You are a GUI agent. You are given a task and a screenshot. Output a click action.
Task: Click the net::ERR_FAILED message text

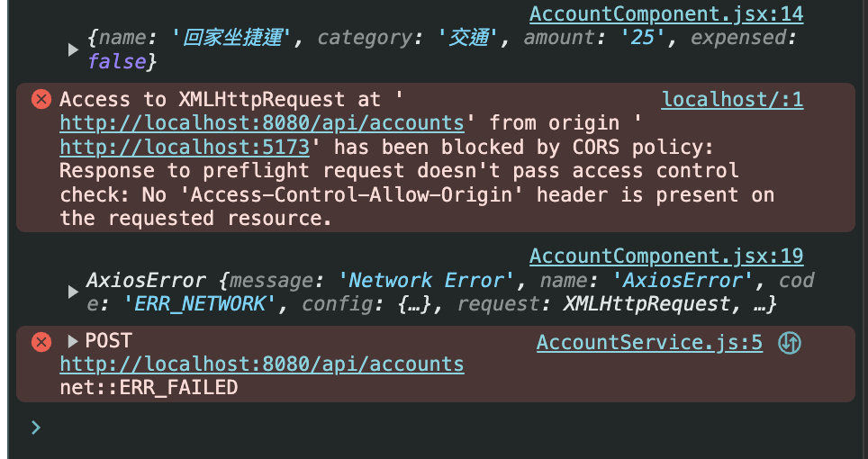point(149,387)
